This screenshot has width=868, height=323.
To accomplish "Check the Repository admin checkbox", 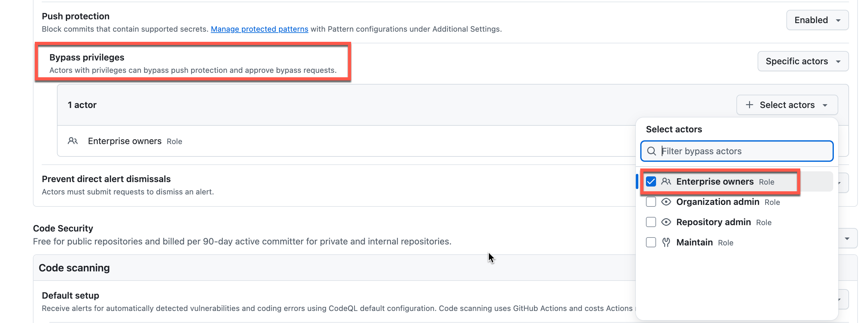I will click(x=651, y=222).
